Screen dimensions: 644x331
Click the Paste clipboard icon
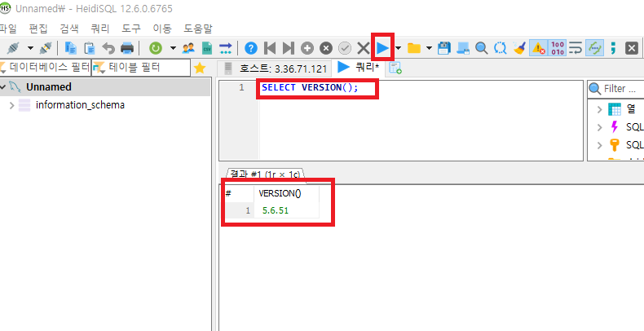(90, 48)
